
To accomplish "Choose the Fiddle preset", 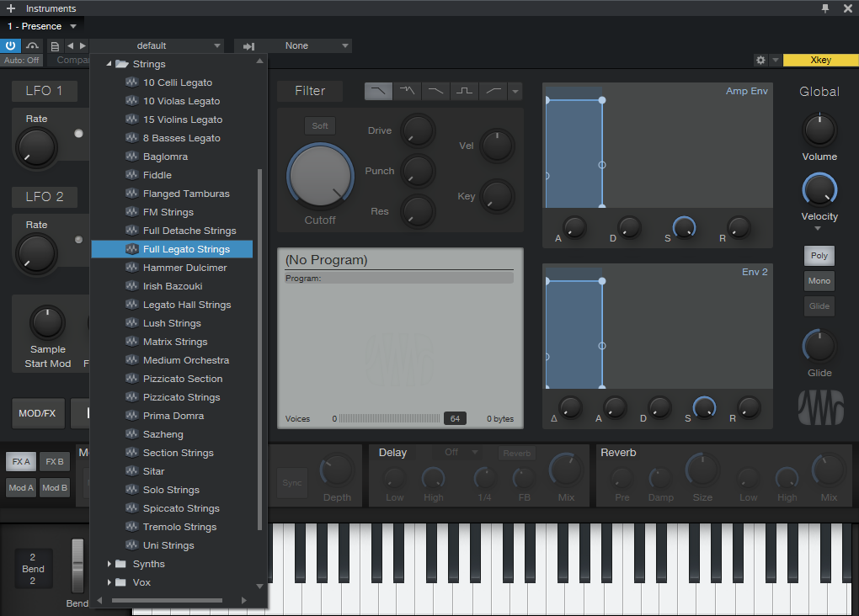I will pyautogui.click(x=172, y=175).
